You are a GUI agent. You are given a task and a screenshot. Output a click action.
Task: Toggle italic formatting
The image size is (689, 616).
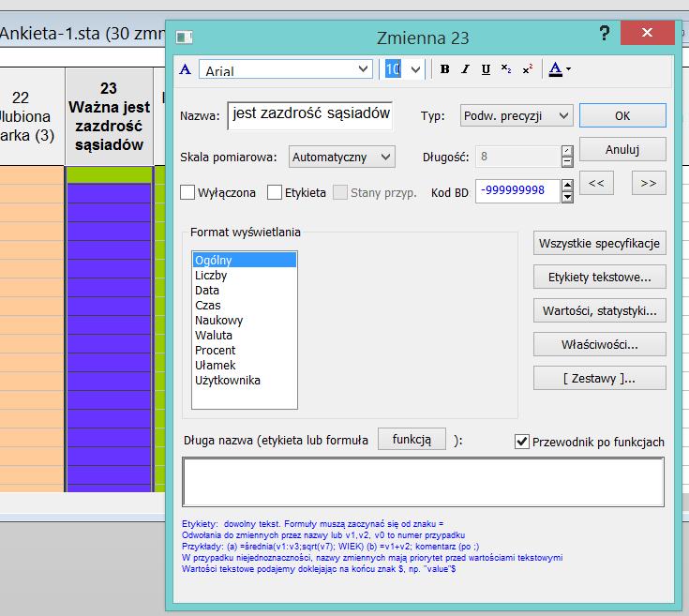click(x=465, y=69)
